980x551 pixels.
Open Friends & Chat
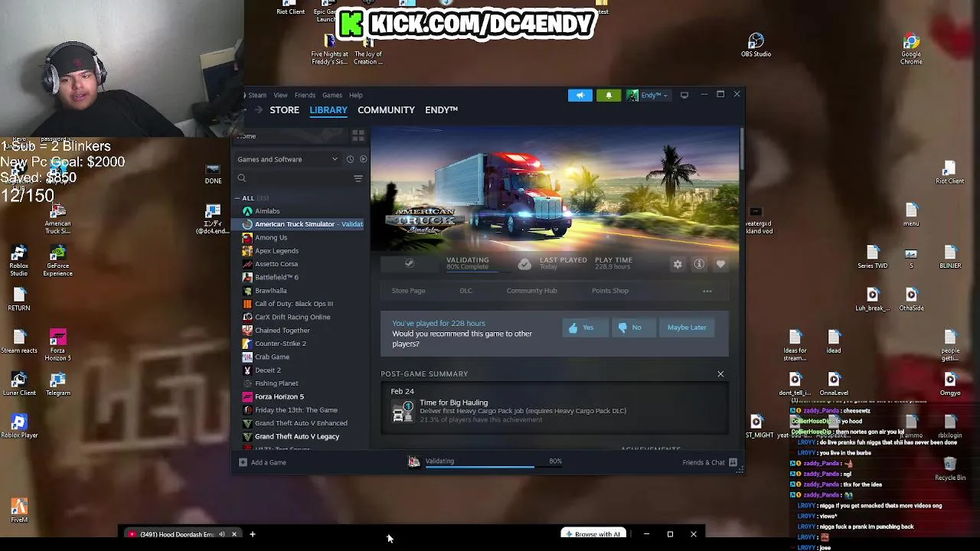pos(710,462)
